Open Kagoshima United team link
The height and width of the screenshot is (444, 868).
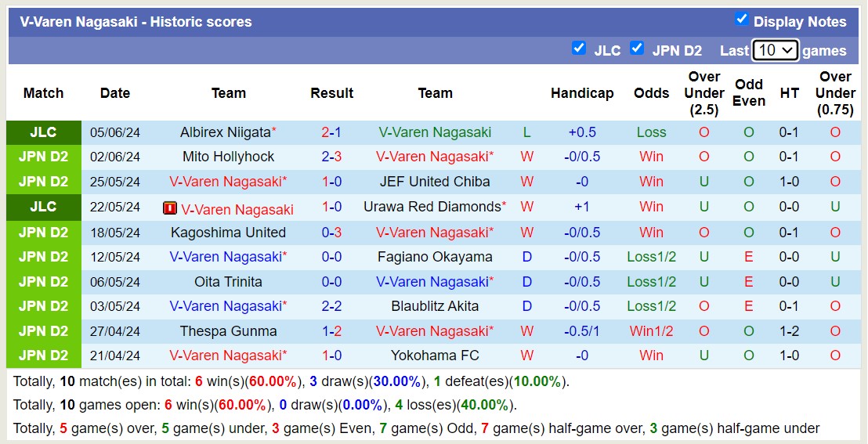coord(228,233)
